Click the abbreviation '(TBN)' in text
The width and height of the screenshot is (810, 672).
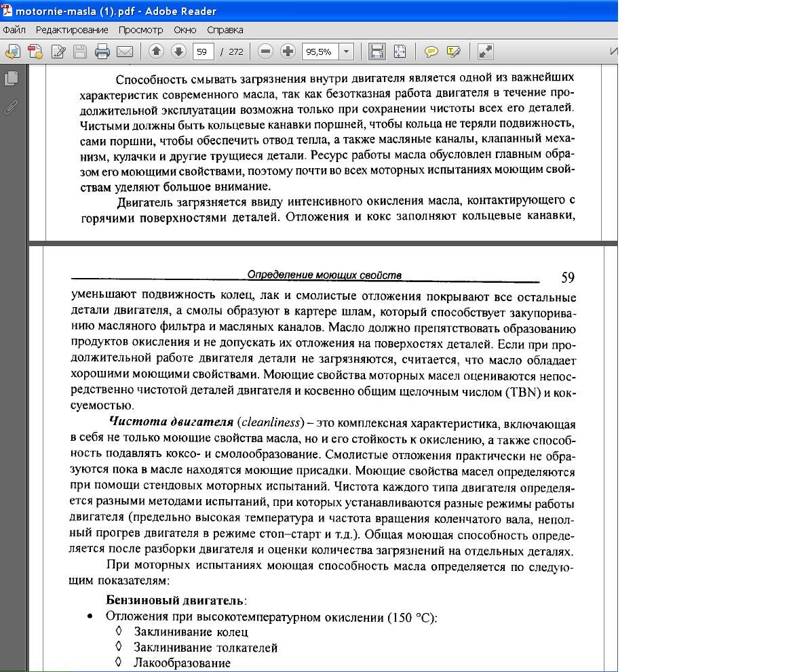point(523,392)
